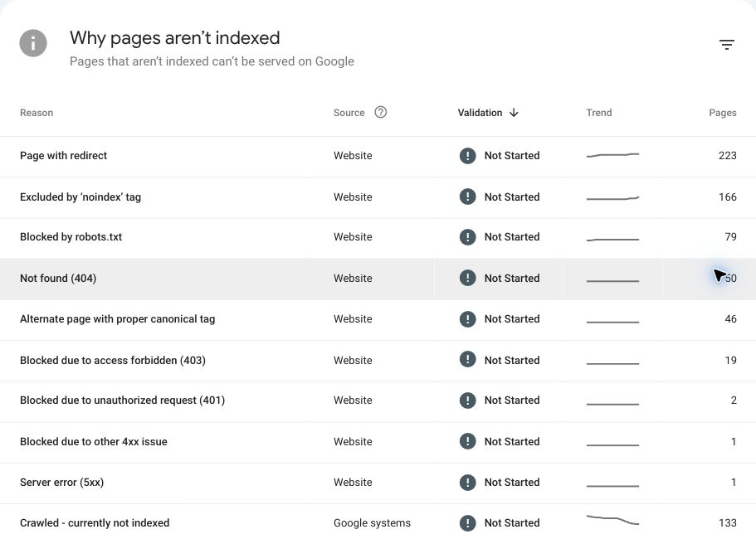Click Not Started text in unauthorized request (401) row

pos(511,401)
